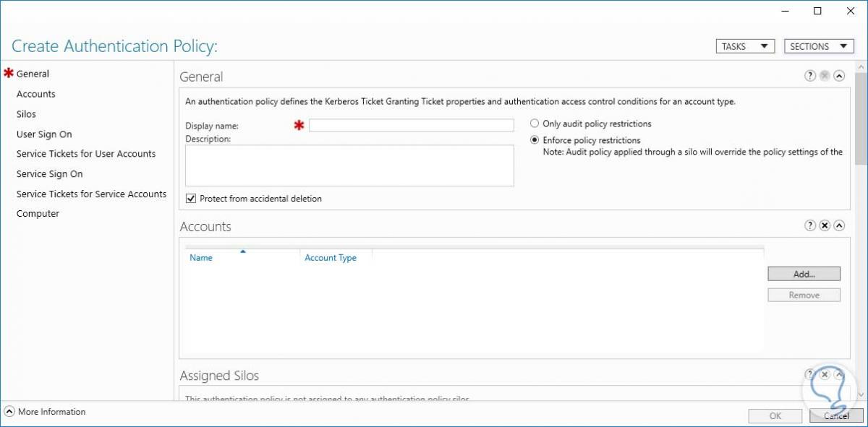The image size is (868, 427).
Task: Open User Sign On section
Action: point(44,134)
